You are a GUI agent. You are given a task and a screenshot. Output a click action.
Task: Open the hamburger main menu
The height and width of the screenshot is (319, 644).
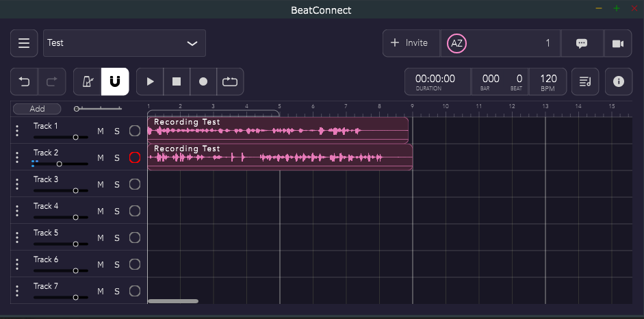(x=24, y=43)
